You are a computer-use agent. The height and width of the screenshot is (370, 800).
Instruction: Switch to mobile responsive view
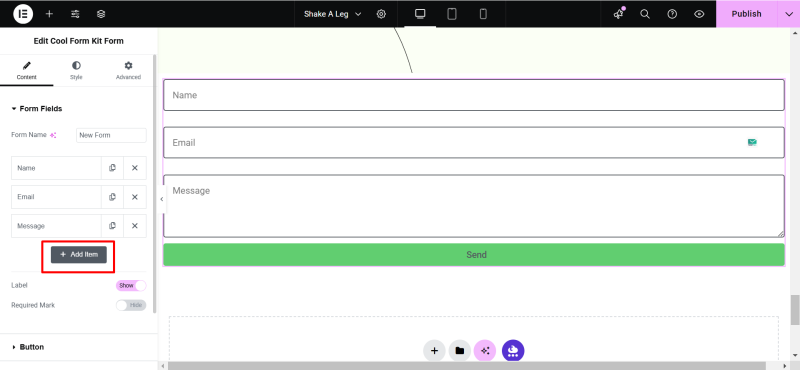tap(483, 14)
